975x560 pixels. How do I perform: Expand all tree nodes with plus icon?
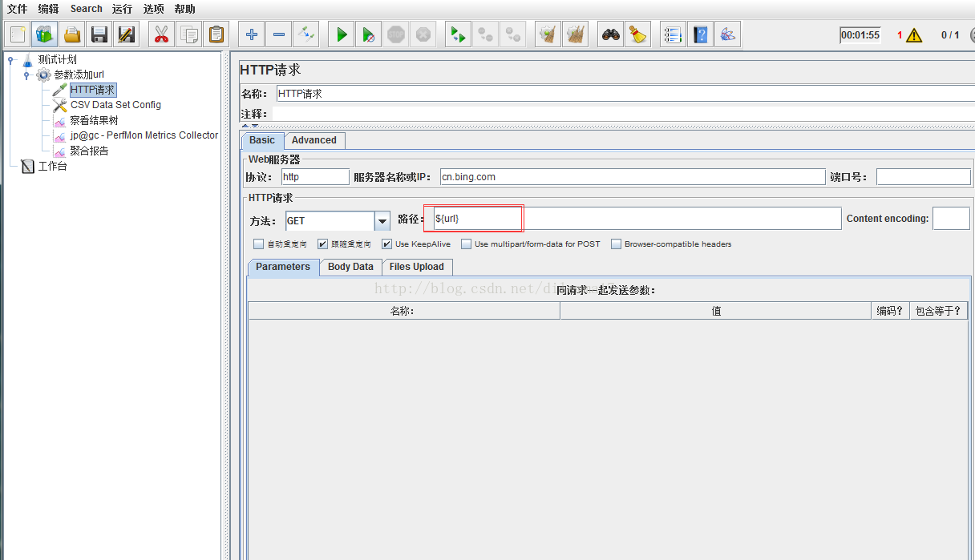pyautogui.click(x=252, y=34)
